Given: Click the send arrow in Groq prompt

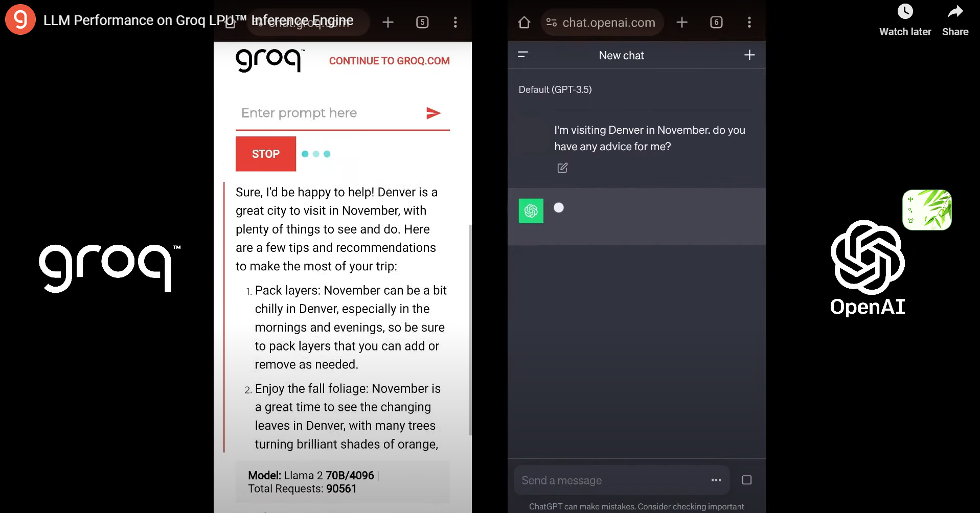Looking at the screenshot, I should pos(433,113).
